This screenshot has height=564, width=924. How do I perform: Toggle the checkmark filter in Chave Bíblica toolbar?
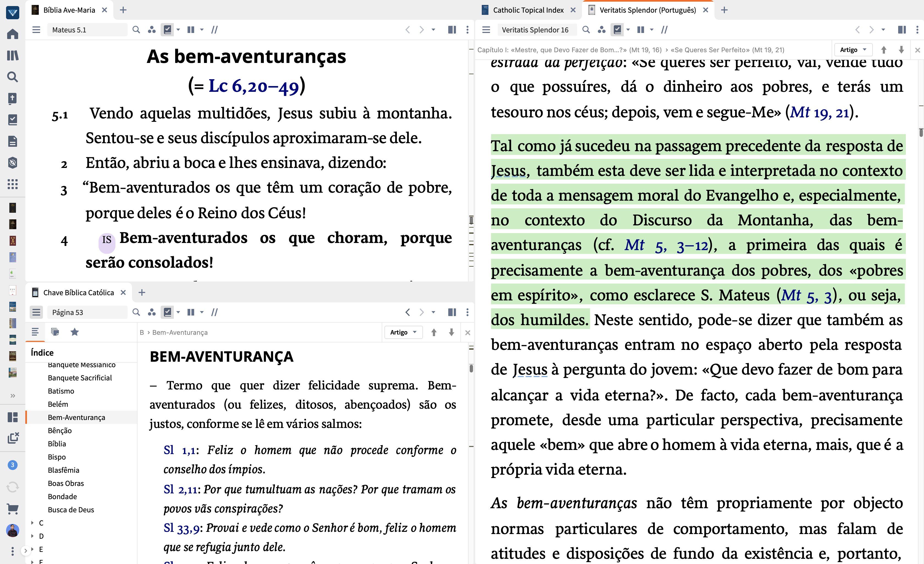[x=167, y=312]
